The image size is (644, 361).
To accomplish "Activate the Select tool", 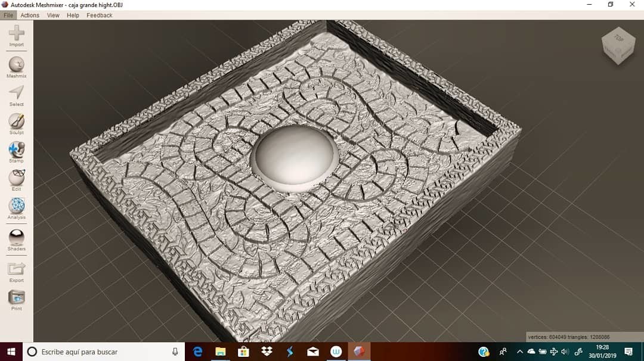I will click(17, 96).
